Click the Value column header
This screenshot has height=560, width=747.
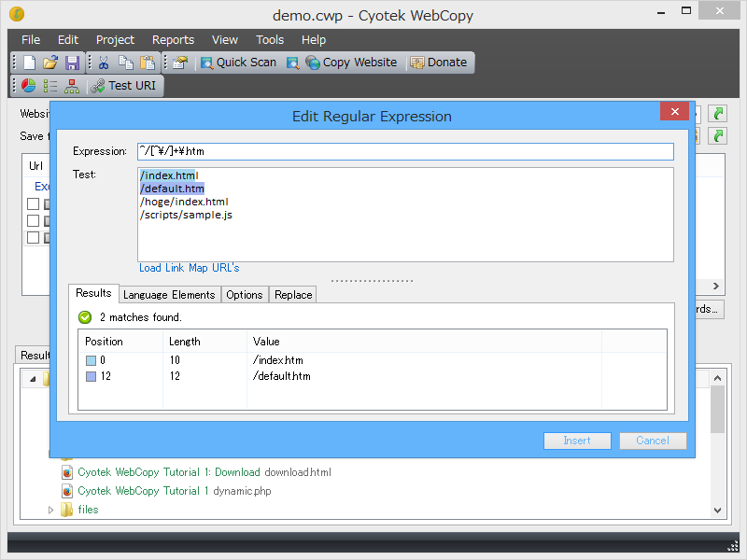[424, 342]
